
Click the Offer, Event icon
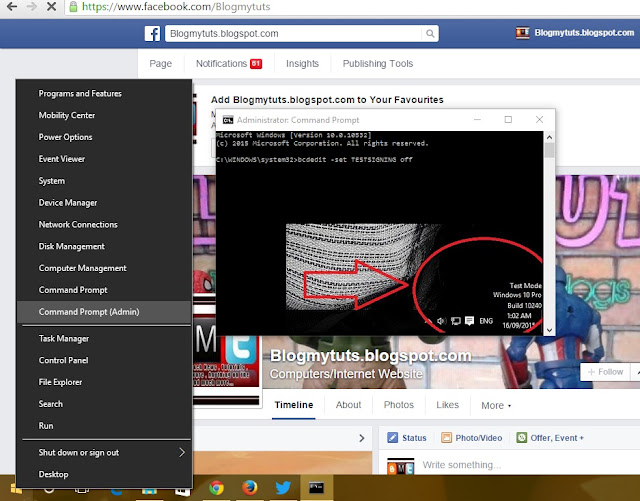coord(522,438)
